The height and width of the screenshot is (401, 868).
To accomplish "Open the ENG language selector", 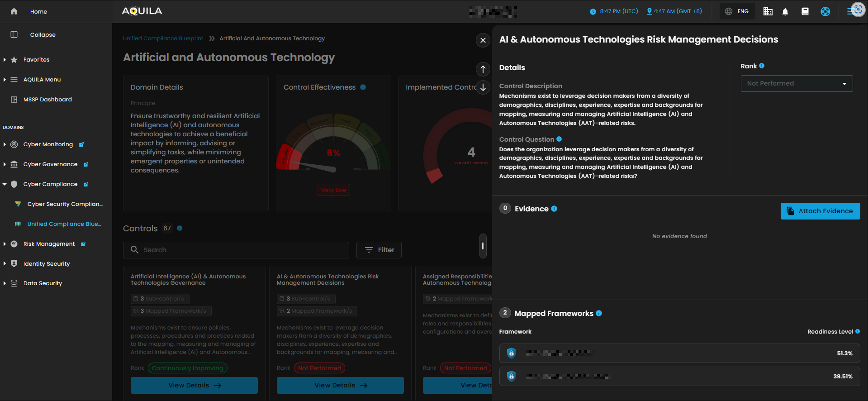I will pyautogui.click(x=737, y=12).
